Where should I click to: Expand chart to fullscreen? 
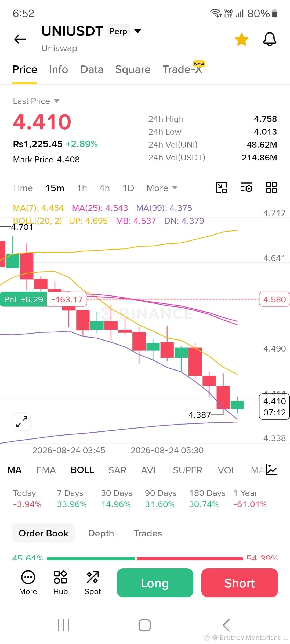tap(22, 422)
